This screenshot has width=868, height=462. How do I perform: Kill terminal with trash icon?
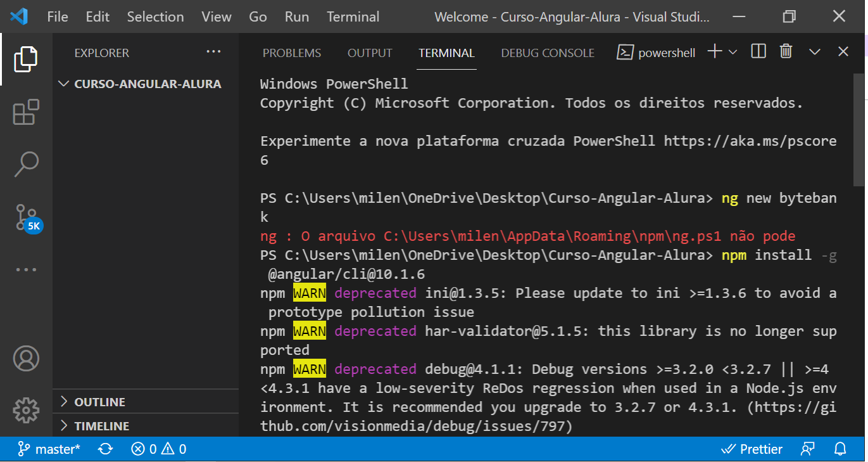click(x=786, y=52)
